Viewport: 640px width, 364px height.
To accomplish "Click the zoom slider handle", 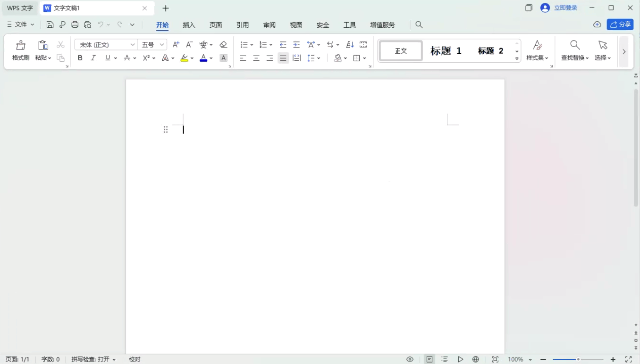I will pyautogui.click(x=578, y=359).
